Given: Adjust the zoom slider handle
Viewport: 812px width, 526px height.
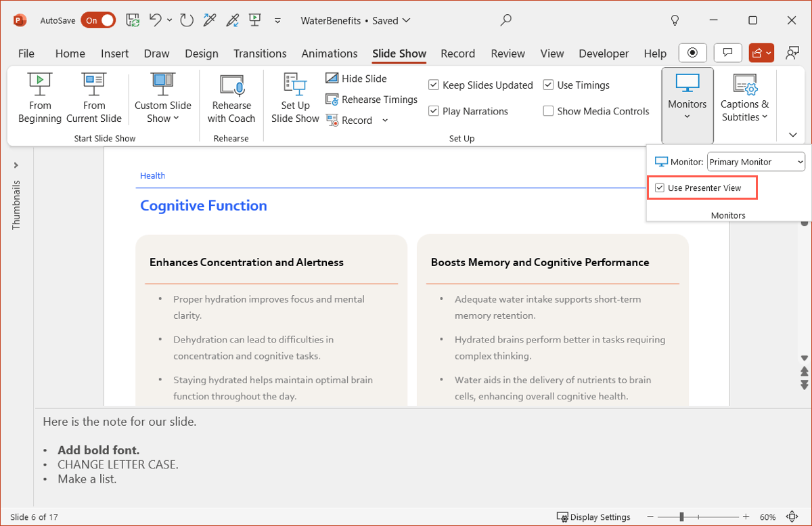Looking at the screenshot, I should (x=682, y=517).
